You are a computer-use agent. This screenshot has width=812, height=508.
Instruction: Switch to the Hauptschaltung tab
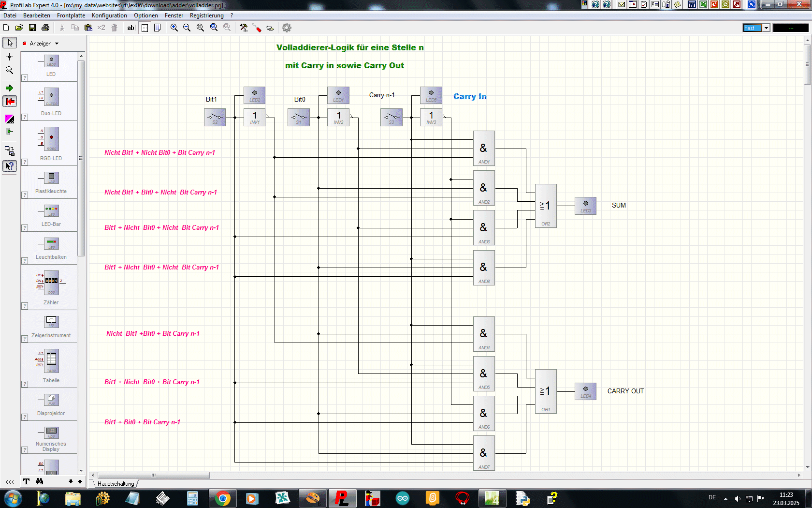pyautogui.click(x=116, y=484)
